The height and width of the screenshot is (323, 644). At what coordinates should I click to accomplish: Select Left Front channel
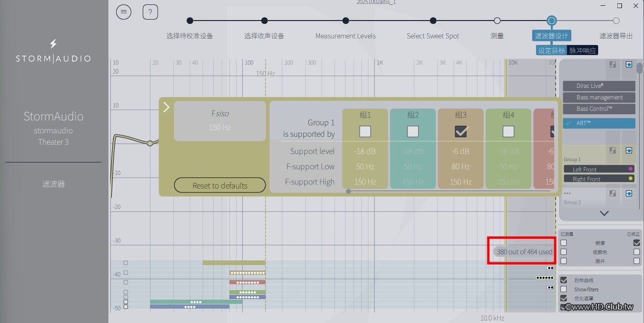click(599, 169)
